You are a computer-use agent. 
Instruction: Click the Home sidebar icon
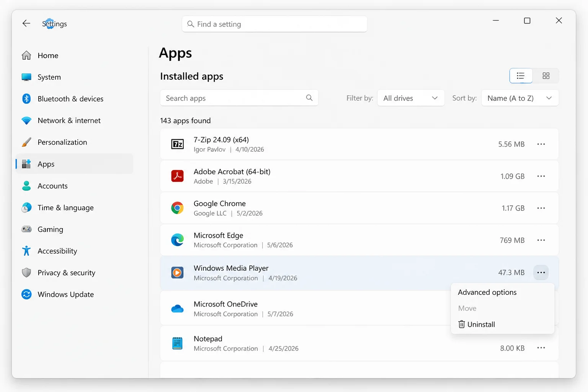pyautogui.click(x=26, y=56)
